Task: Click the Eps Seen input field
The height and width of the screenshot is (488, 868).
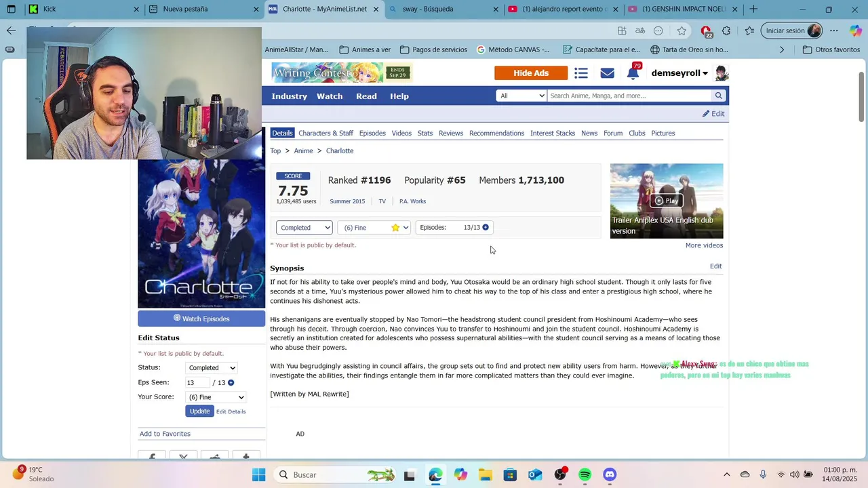Action: click(x=197, y=382)
